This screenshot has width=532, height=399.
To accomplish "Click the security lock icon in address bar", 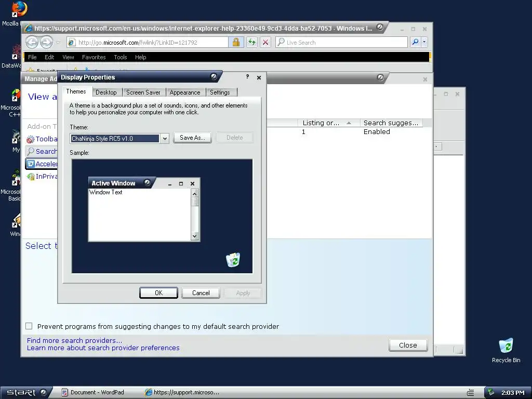I will (x=236, y=43).
